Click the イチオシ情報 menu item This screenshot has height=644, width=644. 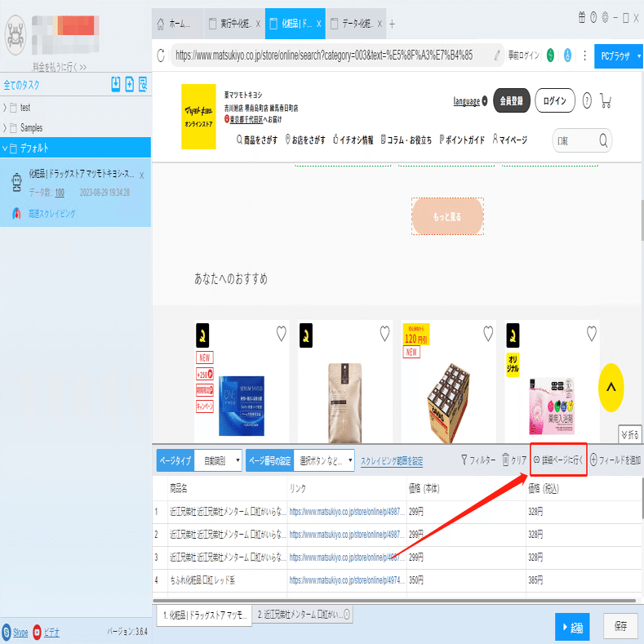click(353, 140)
